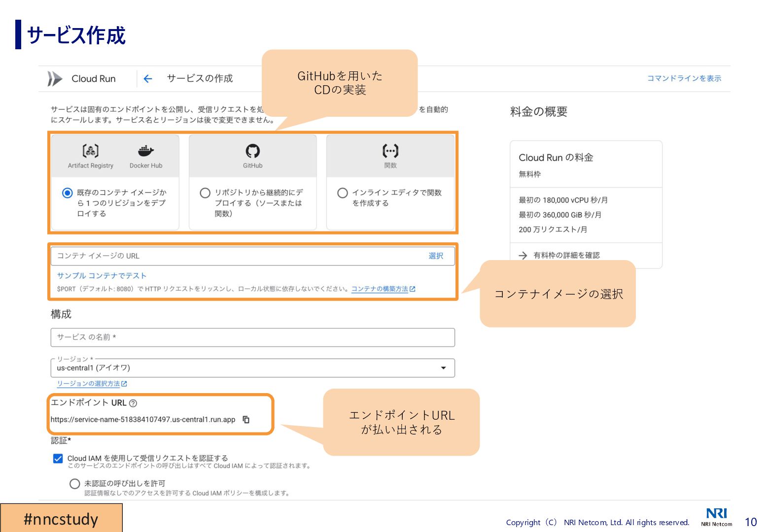
Task: Click コマンドラインを表示 link
Action: pos(684,78)
